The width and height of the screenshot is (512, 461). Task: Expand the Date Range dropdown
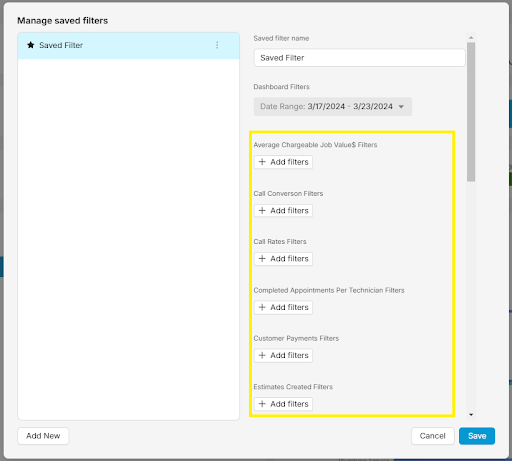[333, 107]
